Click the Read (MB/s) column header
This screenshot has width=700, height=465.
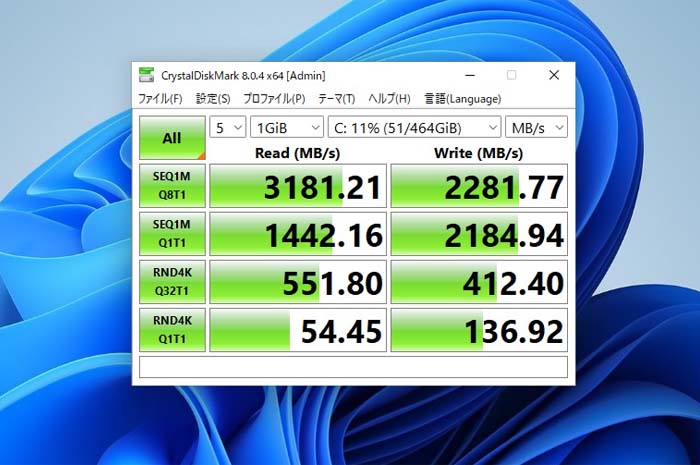click(297, 153)
